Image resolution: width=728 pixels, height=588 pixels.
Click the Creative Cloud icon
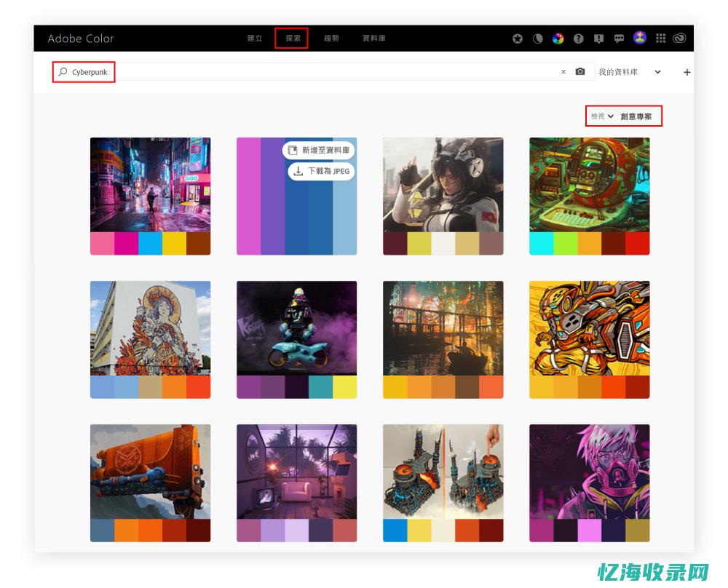[x=679, y=39]
